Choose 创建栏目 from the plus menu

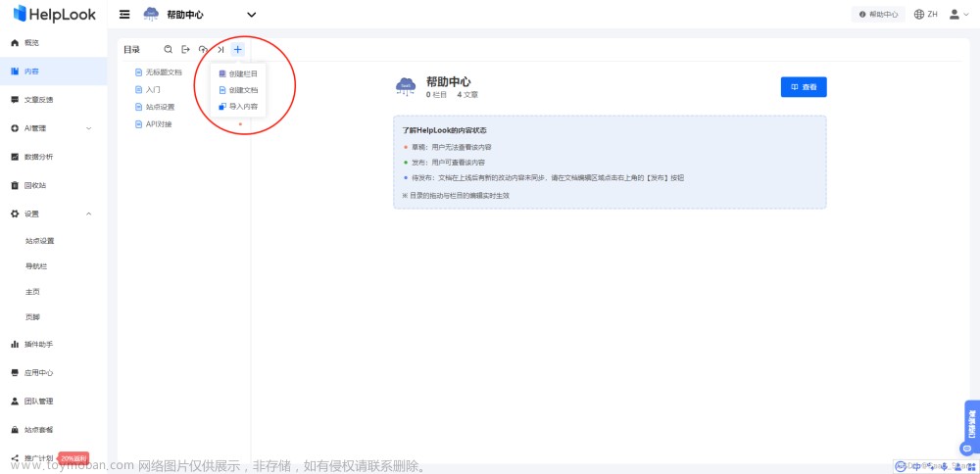(238, 73)
